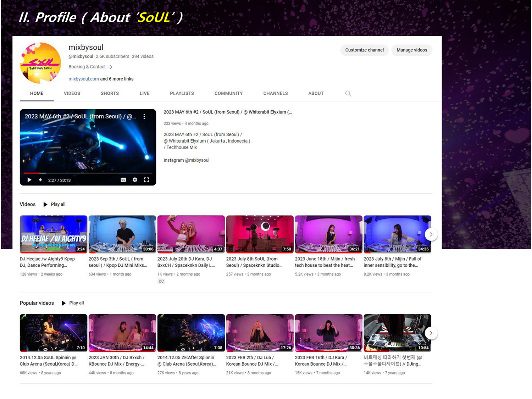Click the @mixbysoul channel handle
The width and height of the screenshot is (532, 399).
(x=81, y=56)
